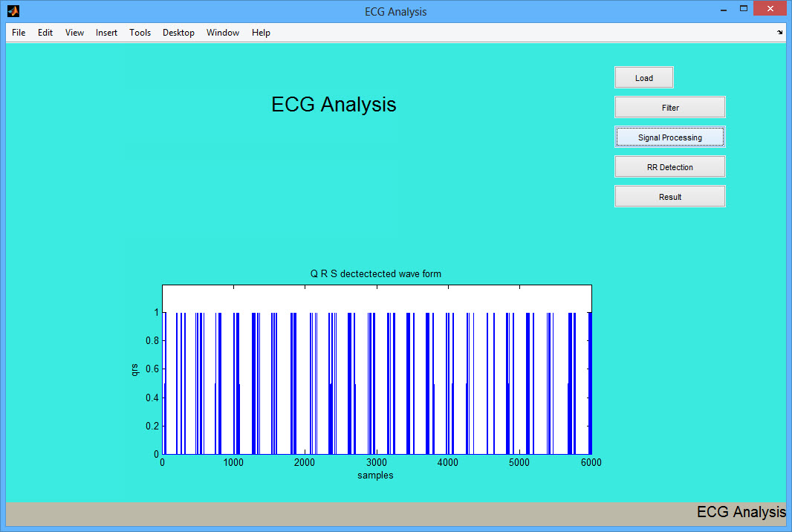Minimize the ECG Analysis window
This screenshot has width=792, height=532.
coord(724,9)
